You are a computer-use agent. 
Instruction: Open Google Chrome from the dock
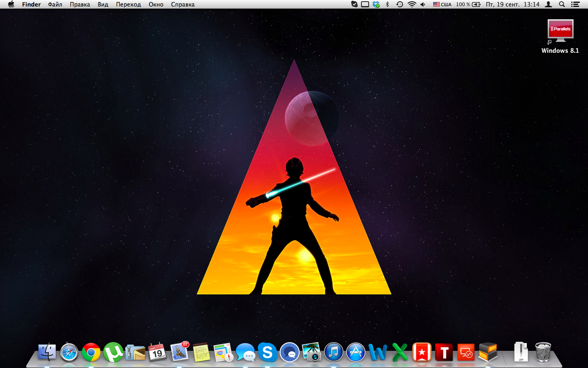pyautogui.click(x=91, y=352)
